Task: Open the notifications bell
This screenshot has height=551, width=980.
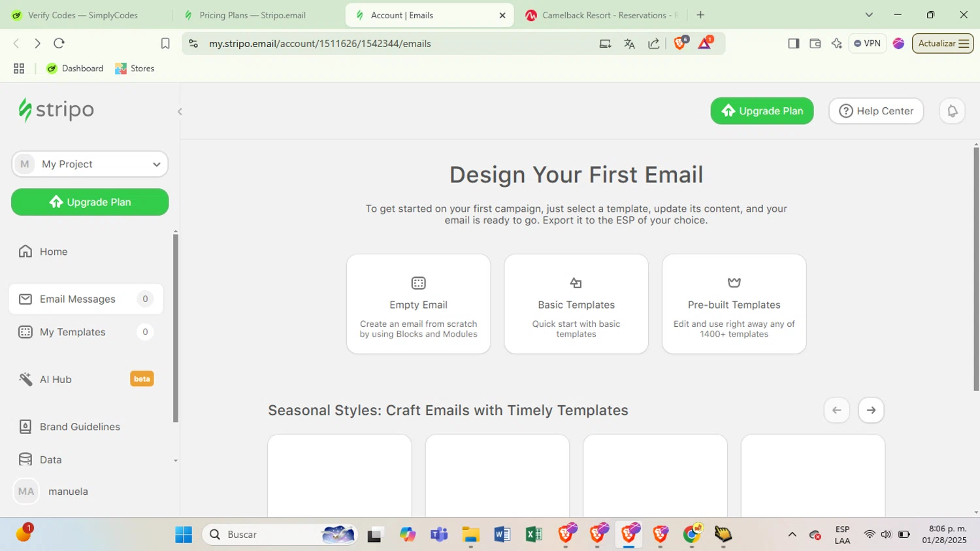Action: coord(952,111)
